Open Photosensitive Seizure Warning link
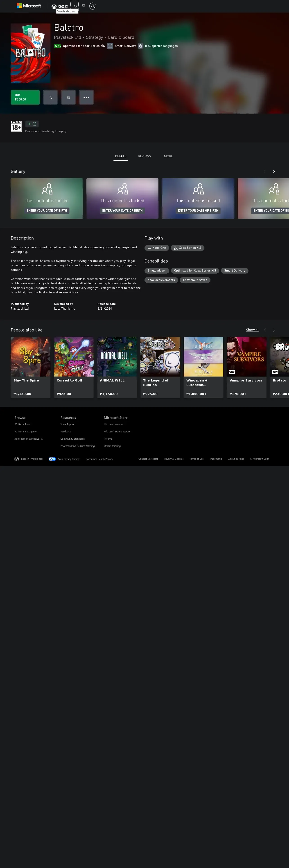The height and width of the screenshot is (868, 289). (x=78, y=446)
